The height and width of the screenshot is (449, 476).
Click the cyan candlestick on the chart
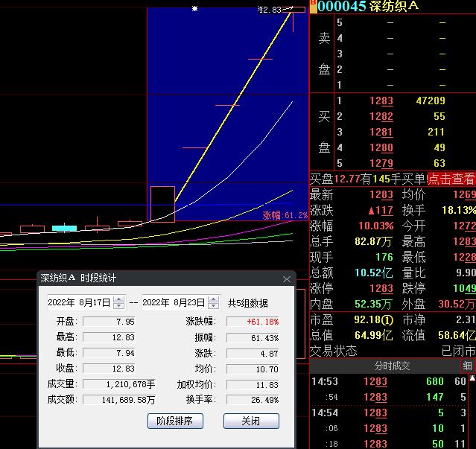[x=64, y=227]
